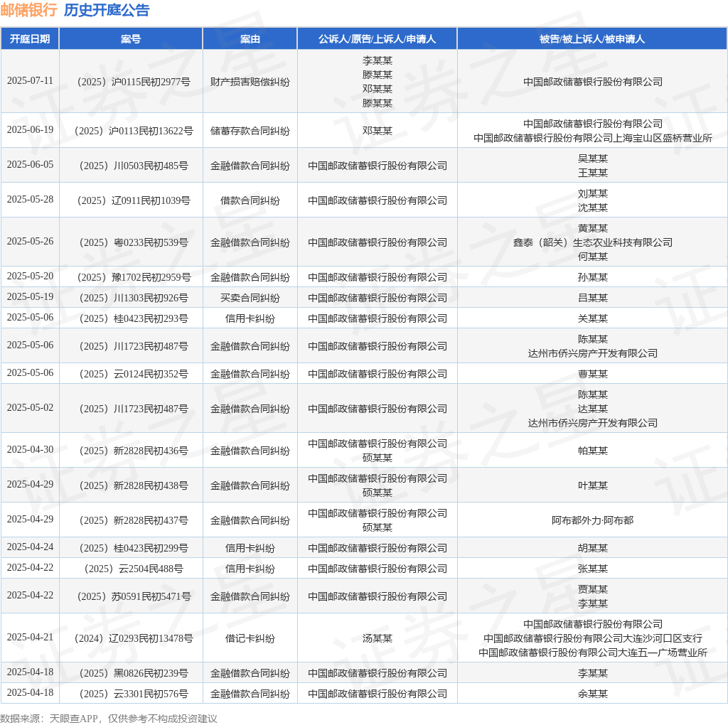This screenshot has width=728, height=725.
Task: Select case number (2025)沪0115民初2977号
Action: [x=133, y=82]
